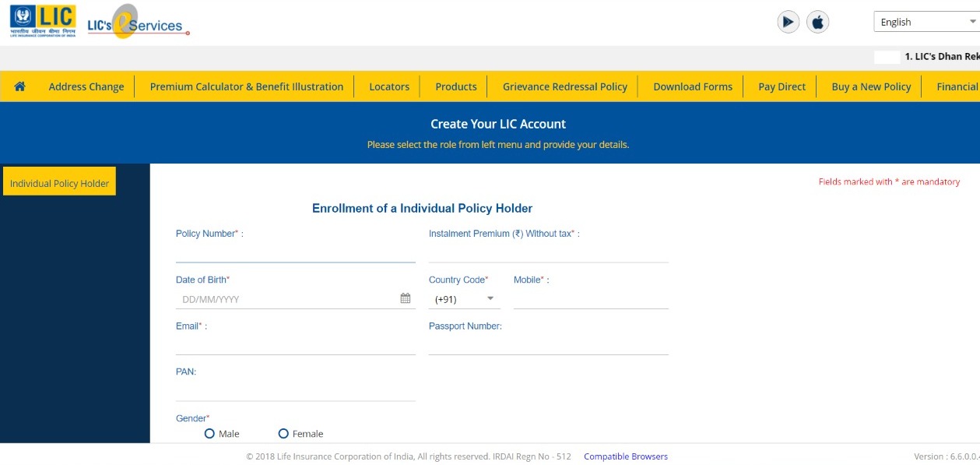Open the Financial menu item
The height and width of the screenshot is (465, 980).
coord(957,86)
